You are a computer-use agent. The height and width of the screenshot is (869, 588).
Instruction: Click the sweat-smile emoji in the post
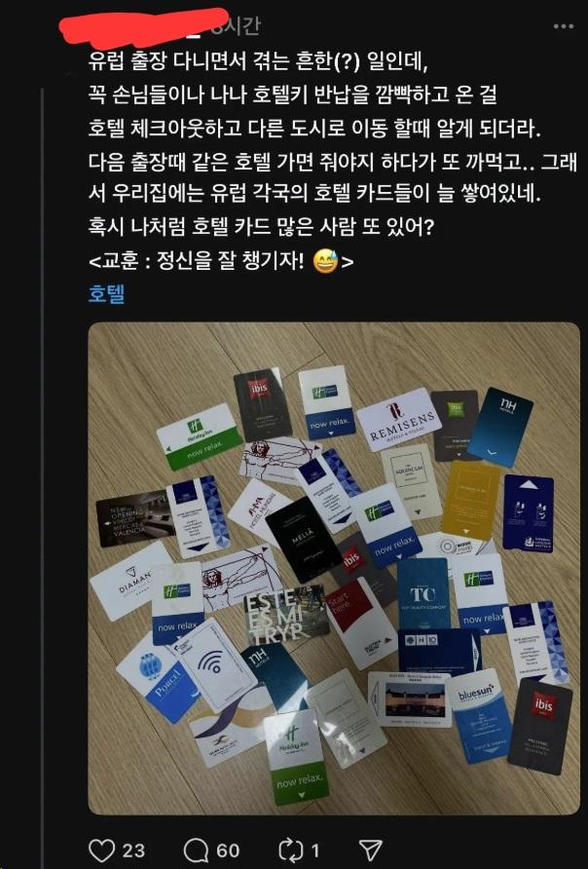coord(325,261)
